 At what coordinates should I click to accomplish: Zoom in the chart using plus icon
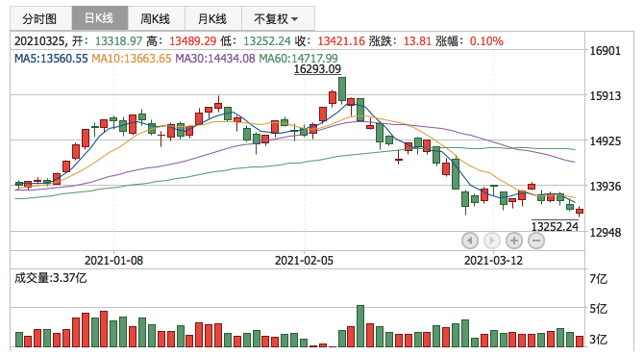[514, 241]
